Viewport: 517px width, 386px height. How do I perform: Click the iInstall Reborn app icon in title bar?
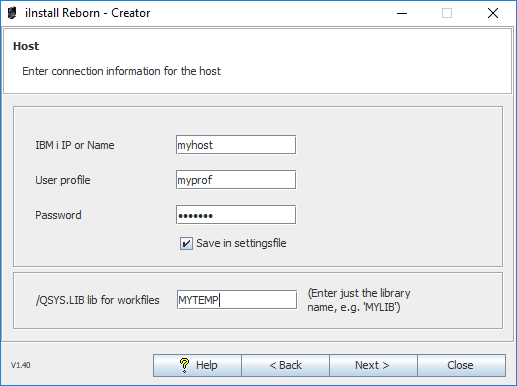pos(12,13)
